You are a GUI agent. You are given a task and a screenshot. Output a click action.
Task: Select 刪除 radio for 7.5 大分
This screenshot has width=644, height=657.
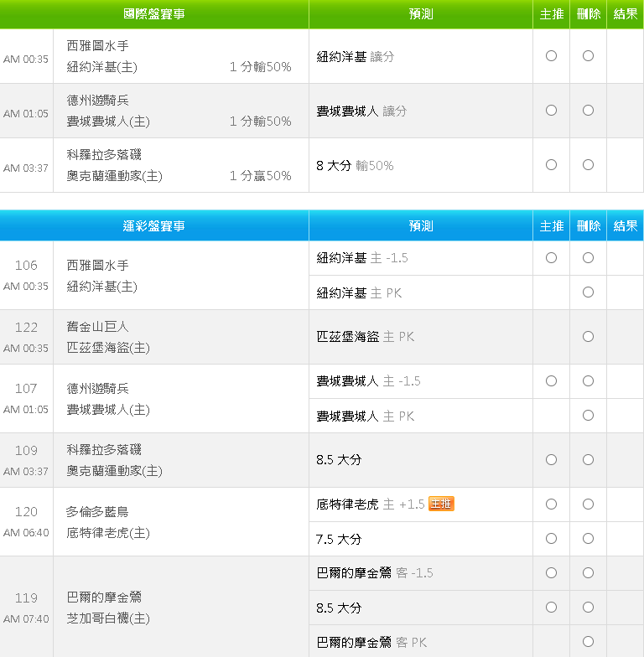click(588, 538)
